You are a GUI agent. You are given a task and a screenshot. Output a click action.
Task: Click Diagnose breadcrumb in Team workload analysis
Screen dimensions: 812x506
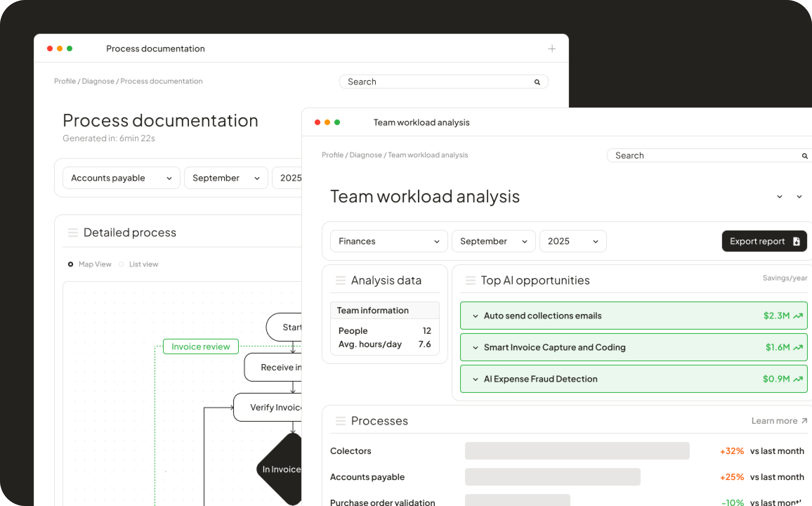point(365,155)
